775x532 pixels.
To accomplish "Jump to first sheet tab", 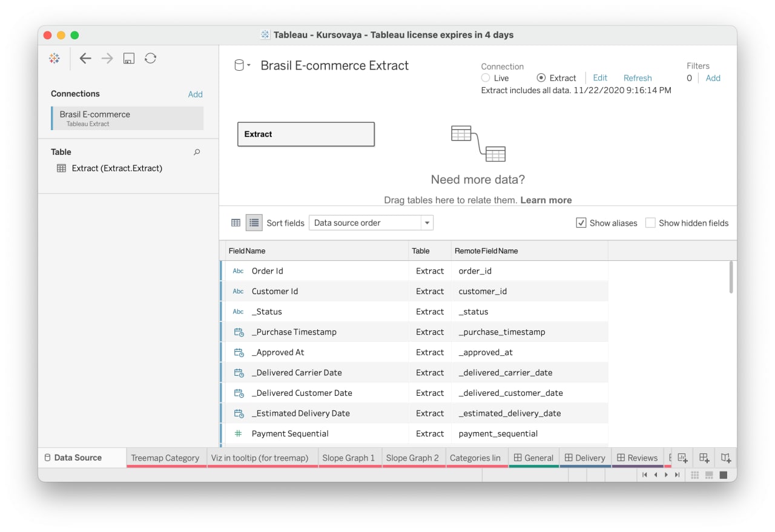I will [645, 475].
